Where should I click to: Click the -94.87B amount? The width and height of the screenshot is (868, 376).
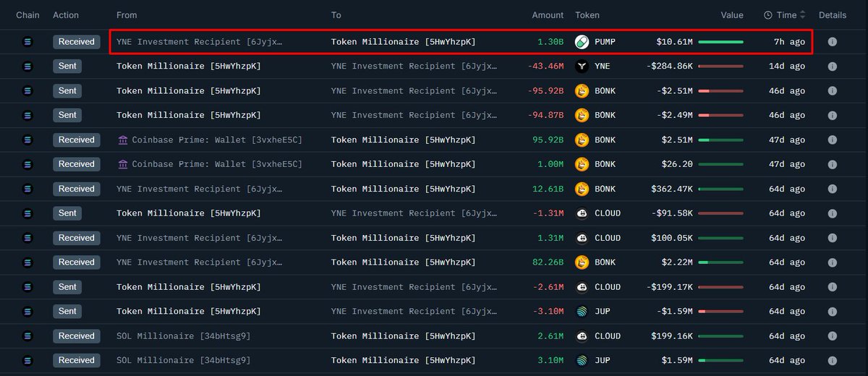[x=545, y=116]
